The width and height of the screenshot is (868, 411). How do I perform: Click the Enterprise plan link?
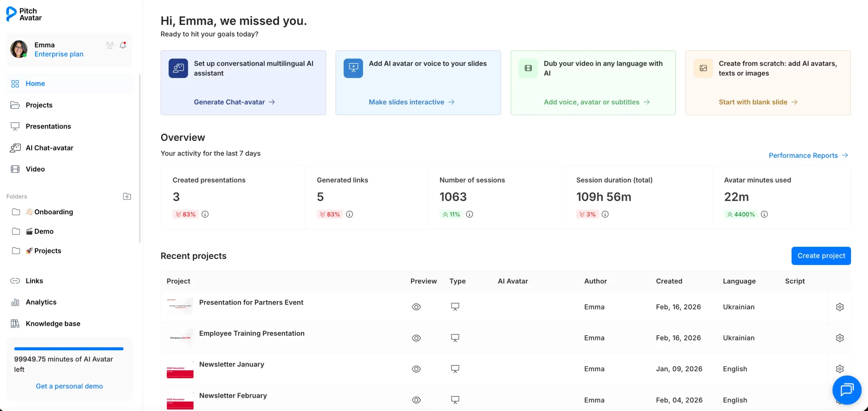pyautogui.click(x=59, y=54)
